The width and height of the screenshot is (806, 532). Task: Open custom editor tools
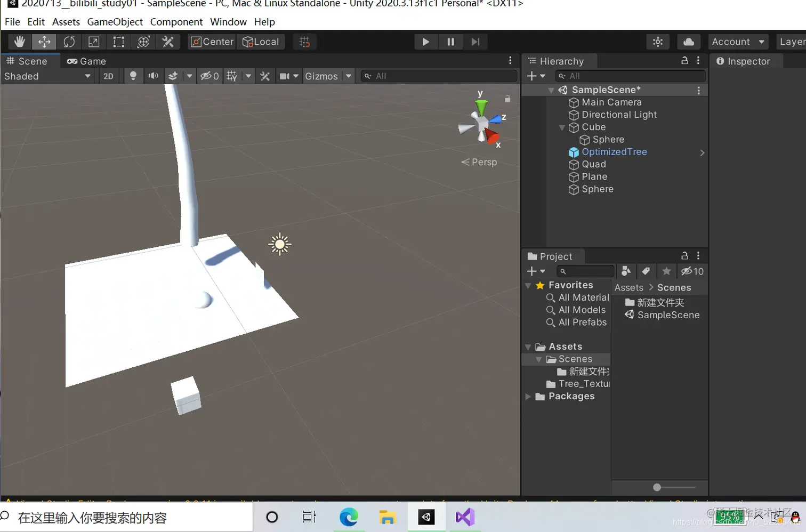[x=168, y=42]
